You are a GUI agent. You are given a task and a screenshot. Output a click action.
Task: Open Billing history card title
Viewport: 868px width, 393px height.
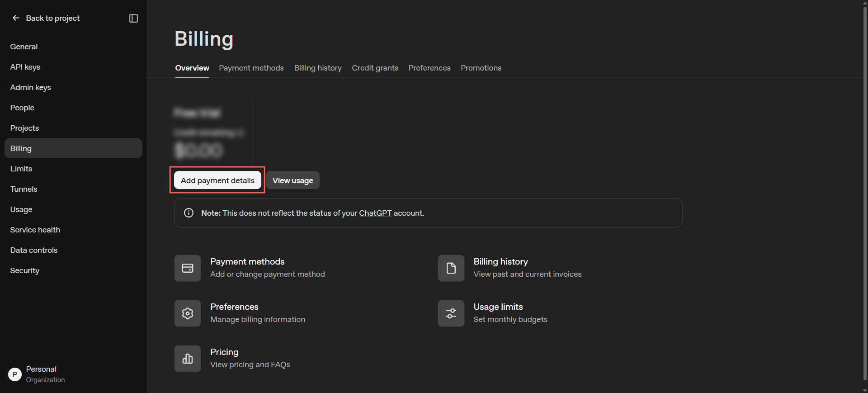tap(500, 262)
